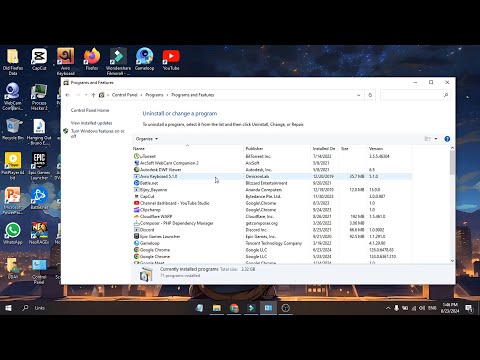Image resolution: width=480 pixels, height=360 pixels.
Task: Open the Control Panel Home link
Action: coord(90,110)
